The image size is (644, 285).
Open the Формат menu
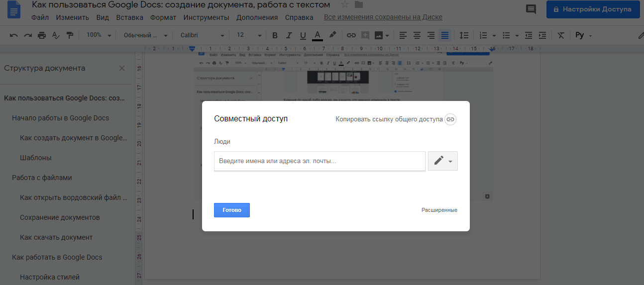tap(163, 18)
